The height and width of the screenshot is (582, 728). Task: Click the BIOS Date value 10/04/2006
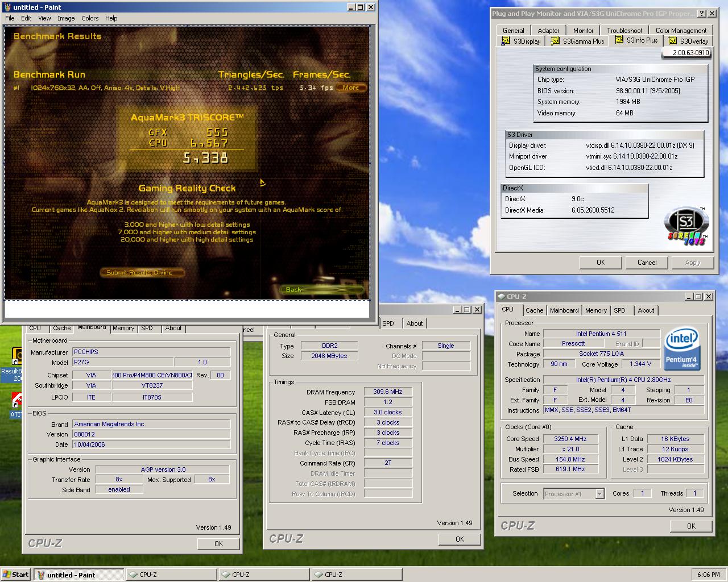point(151,444)
